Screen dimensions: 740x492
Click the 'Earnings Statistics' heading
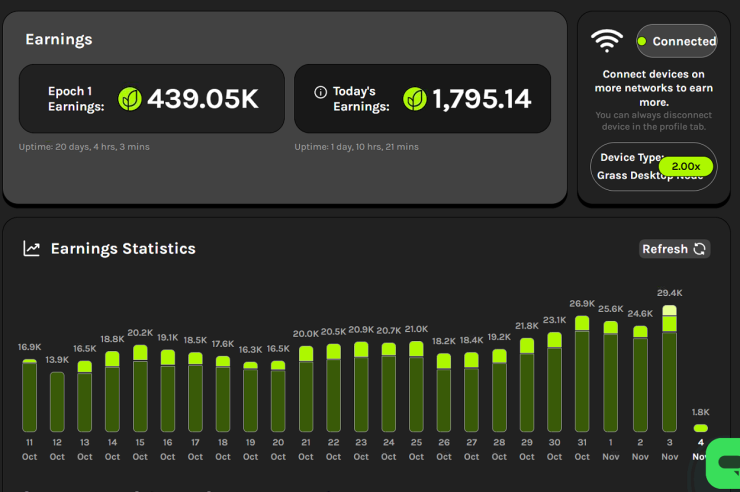click(123, 249)
